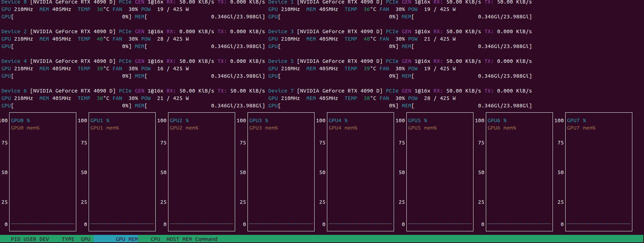644x243 pixels.
Task: Click Device 6's 'TX: 50.00 KiB/s' value
Action: pos(241,91)
